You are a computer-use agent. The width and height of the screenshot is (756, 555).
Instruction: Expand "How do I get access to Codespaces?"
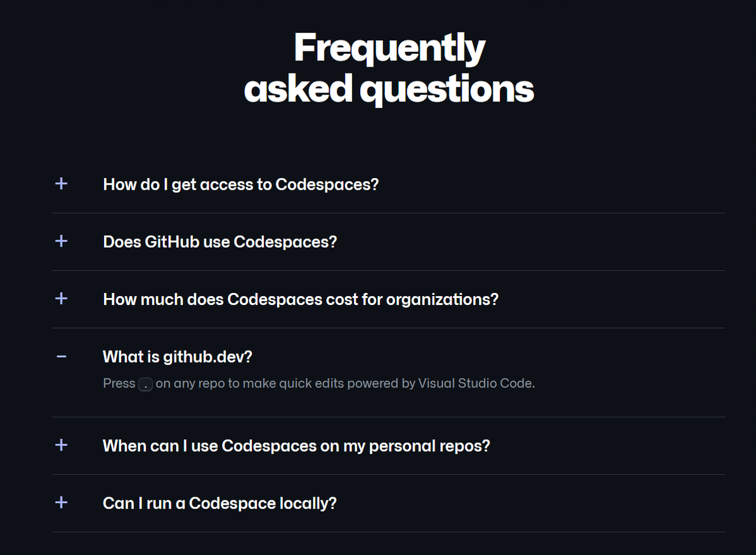[x=240, y=185]
